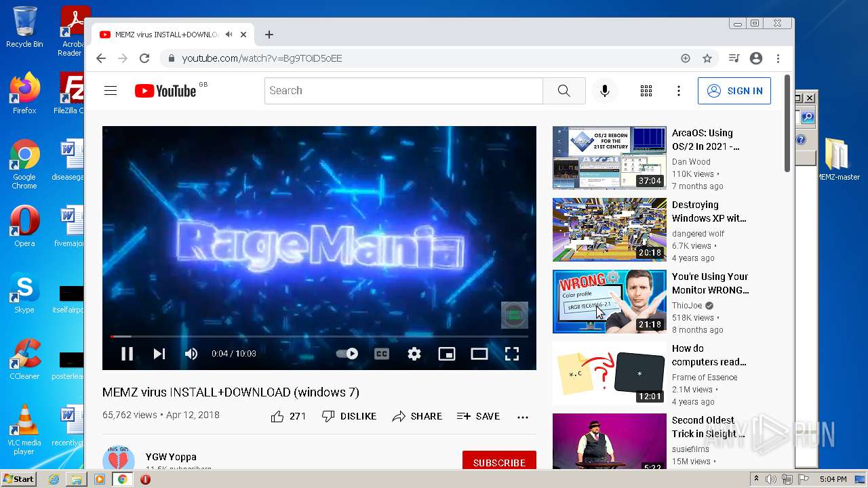Viewport: 868px width, 488px height.
Task: Mute the tab using the speaker icon
Action: [x=229, y=35]
